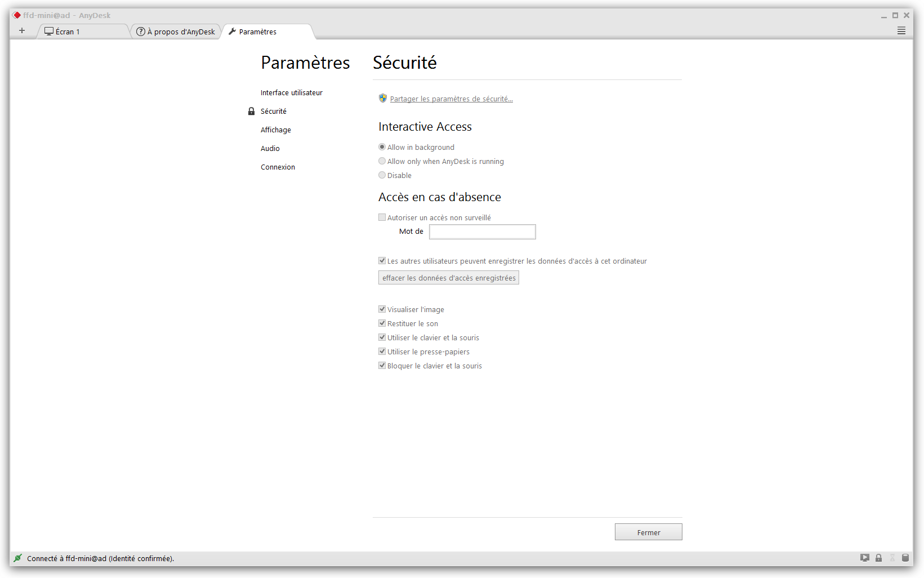Close the AnyDesk window
The height and width of the screenshot is (578, 924).
pos(907,15)
